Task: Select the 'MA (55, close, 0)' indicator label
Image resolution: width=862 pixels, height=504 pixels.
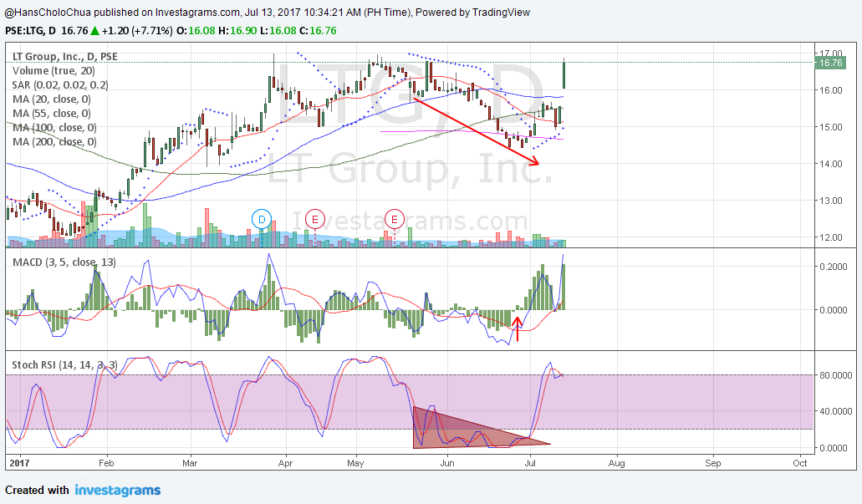Action: pos(52,114)
